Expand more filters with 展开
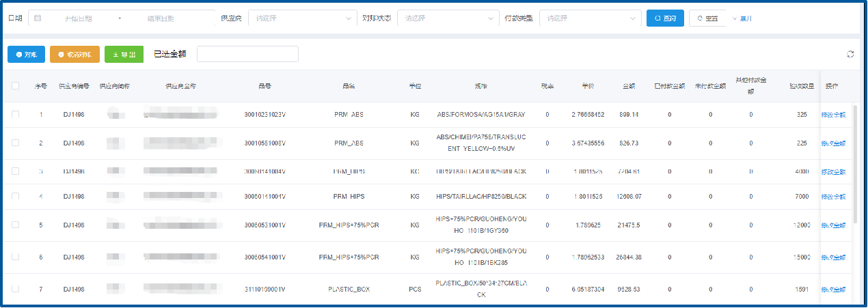Image resolution: width=868 pixels, height=308 pixels. click(x=742, y=18)
